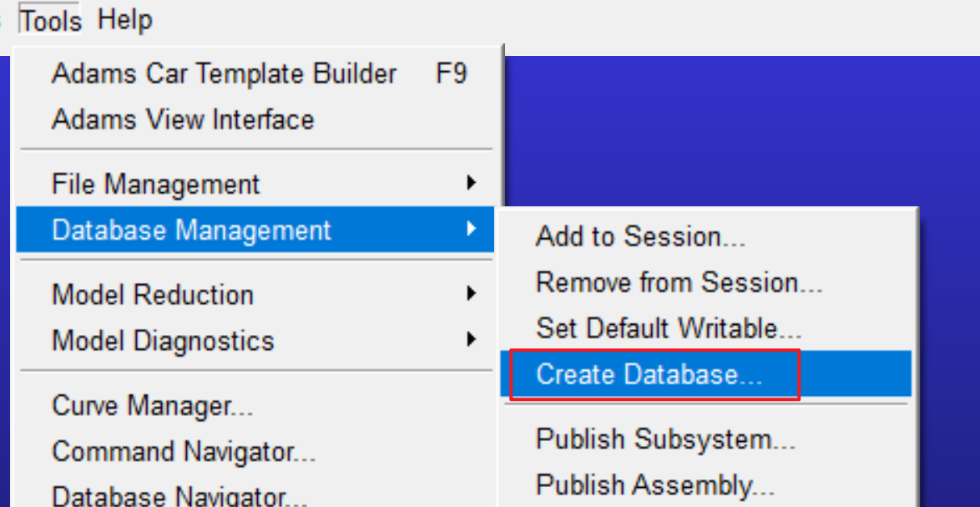Launch Adams Car Template Builder
Screen dimensions: 980x507
tap(259, 74)
